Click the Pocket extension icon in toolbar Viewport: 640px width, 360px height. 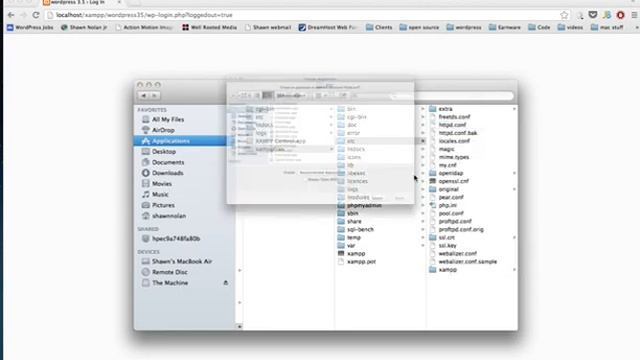[593, 15]
